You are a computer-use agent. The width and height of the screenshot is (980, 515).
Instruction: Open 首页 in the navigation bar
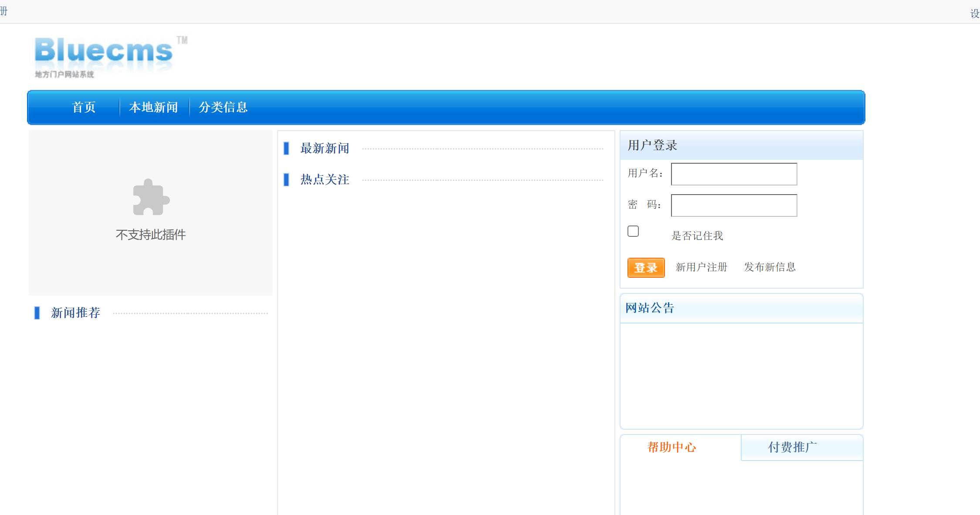pos(84,108)
